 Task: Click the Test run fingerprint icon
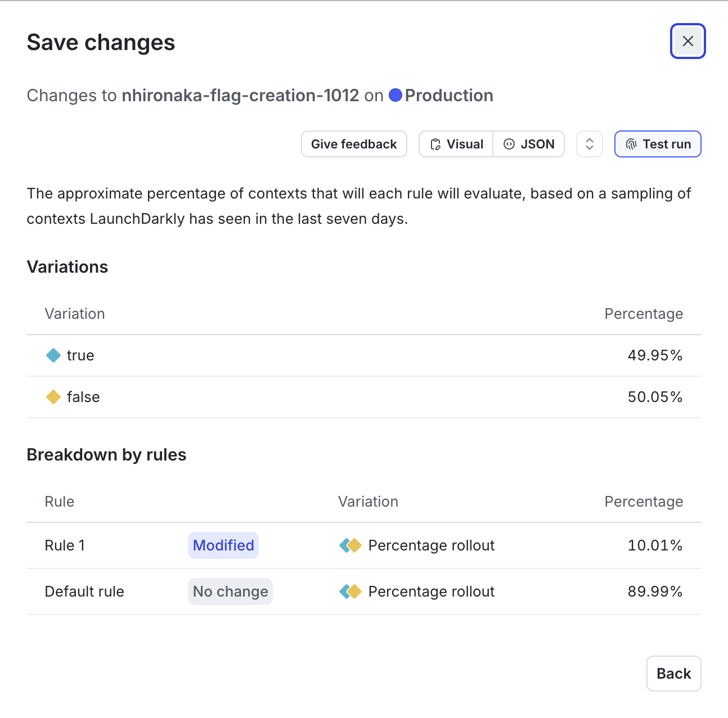[631, 144]
